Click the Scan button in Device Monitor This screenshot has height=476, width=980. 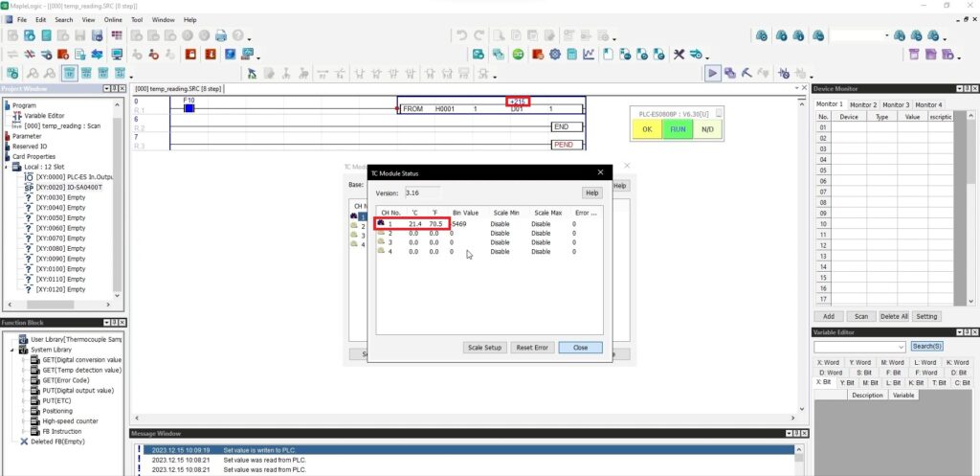[860, 316]
